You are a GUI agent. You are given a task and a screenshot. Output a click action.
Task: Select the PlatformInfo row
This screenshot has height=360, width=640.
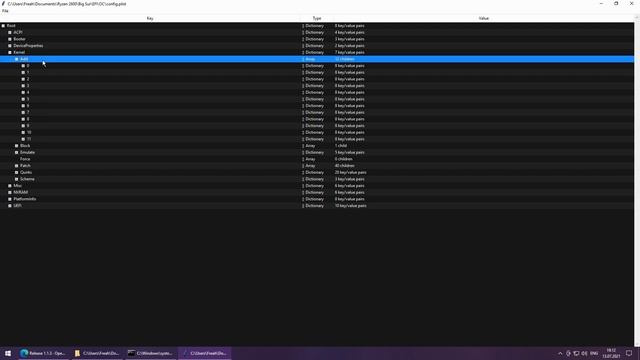317,199
